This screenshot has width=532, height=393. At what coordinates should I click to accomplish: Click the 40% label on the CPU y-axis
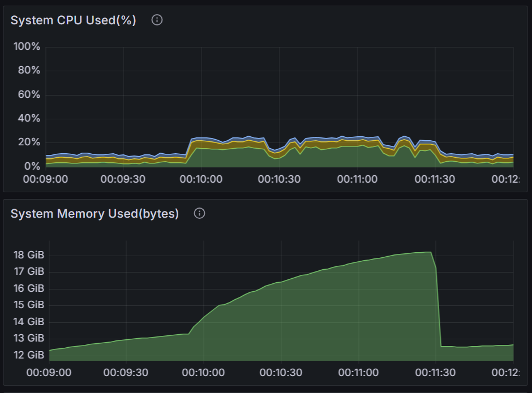[29, 118]
